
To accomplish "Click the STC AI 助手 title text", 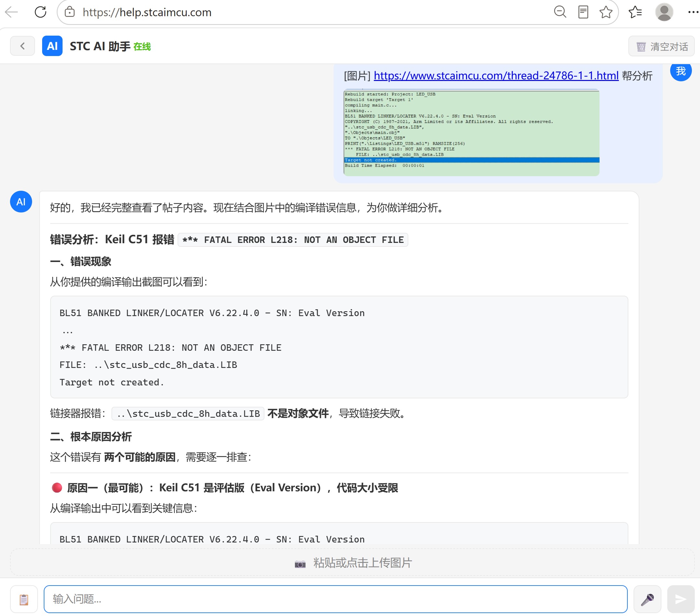I will [100, 46].
